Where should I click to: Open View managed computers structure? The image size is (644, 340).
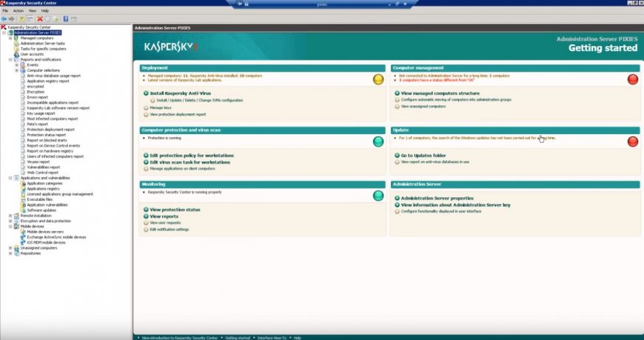coord(440,93)
